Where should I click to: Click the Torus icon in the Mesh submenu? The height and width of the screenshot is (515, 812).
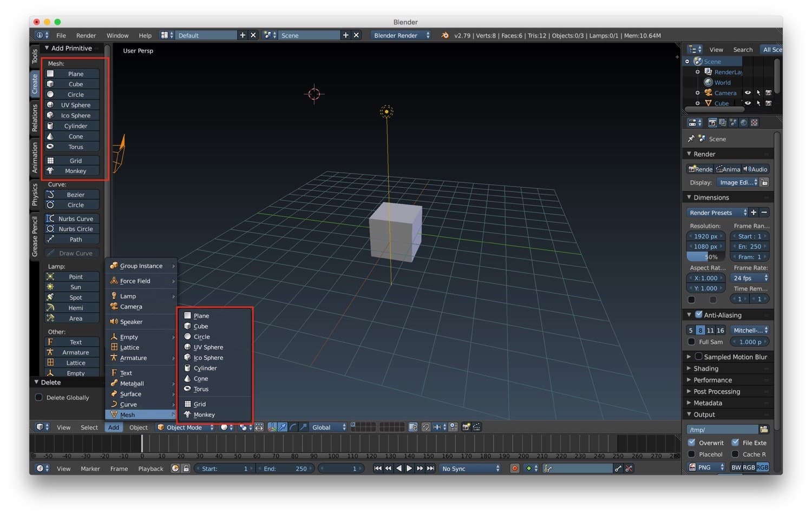187,389
